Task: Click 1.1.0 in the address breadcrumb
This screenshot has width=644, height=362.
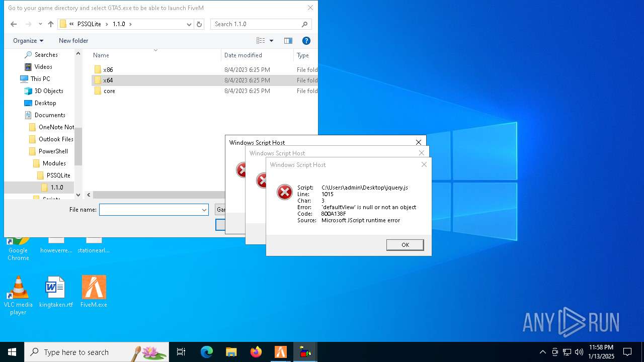Action: point(119,24)
